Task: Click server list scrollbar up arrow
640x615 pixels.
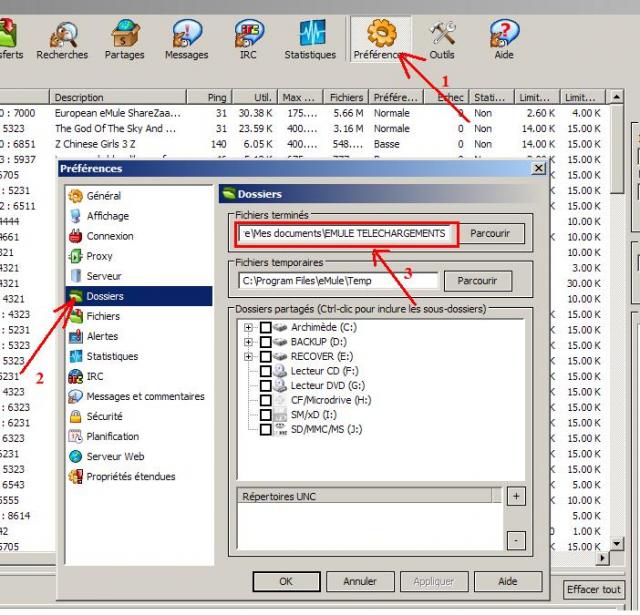Action: (617, 97)
